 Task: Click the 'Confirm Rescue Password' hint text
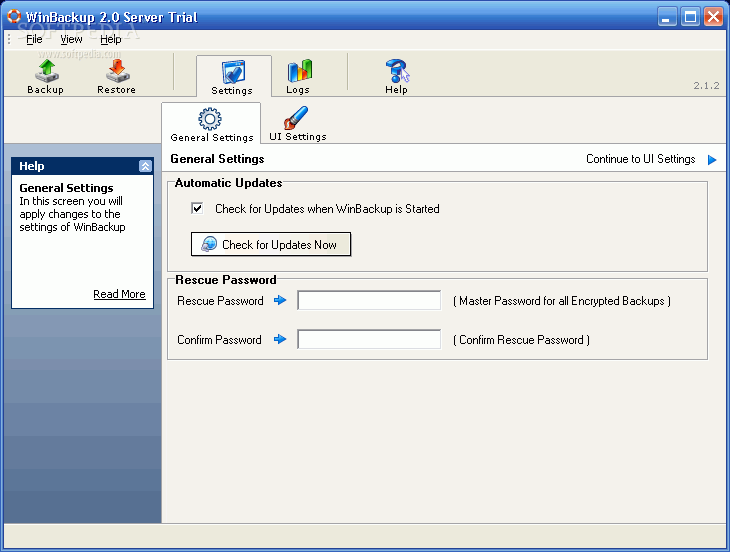tap(521, 340)
